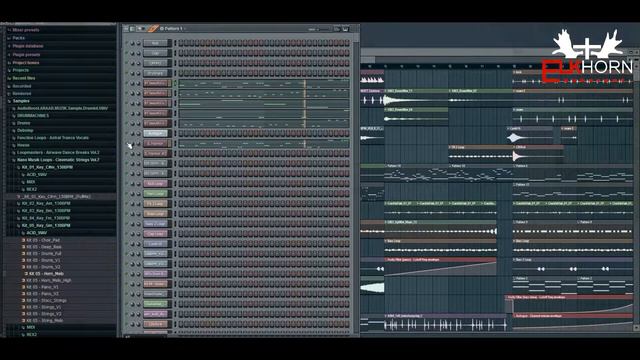Open the Kick channel button
The width and height of the screenshot is (640, 360).
tap(155, 43)
